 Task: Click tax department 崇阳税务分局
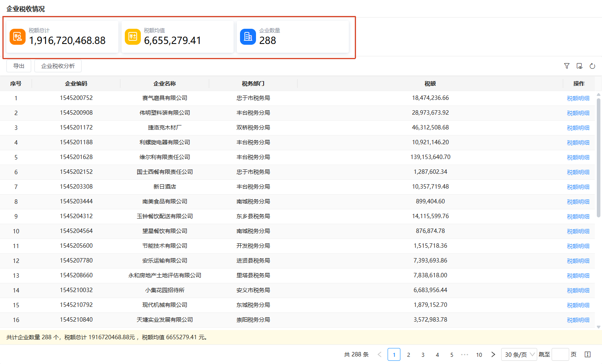253,320
